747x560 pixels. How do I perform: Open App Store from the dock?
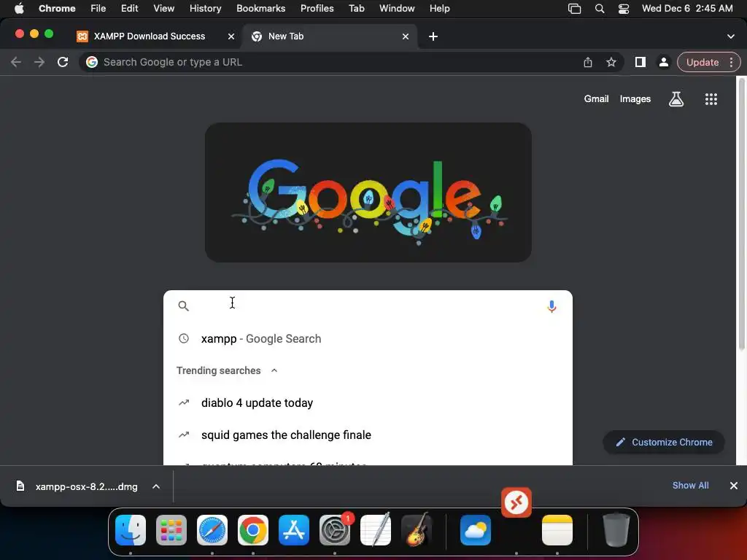(x=294, y=529)
